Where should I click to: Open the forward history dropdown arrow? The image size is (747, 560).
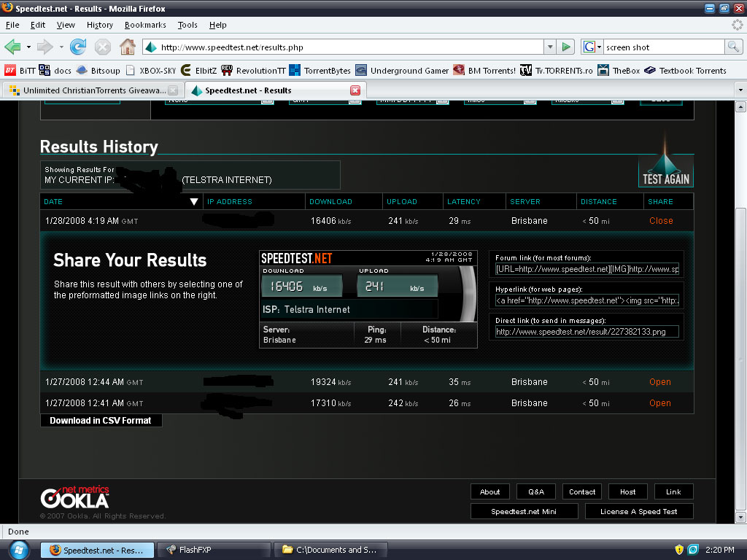[x=61, y=47]
